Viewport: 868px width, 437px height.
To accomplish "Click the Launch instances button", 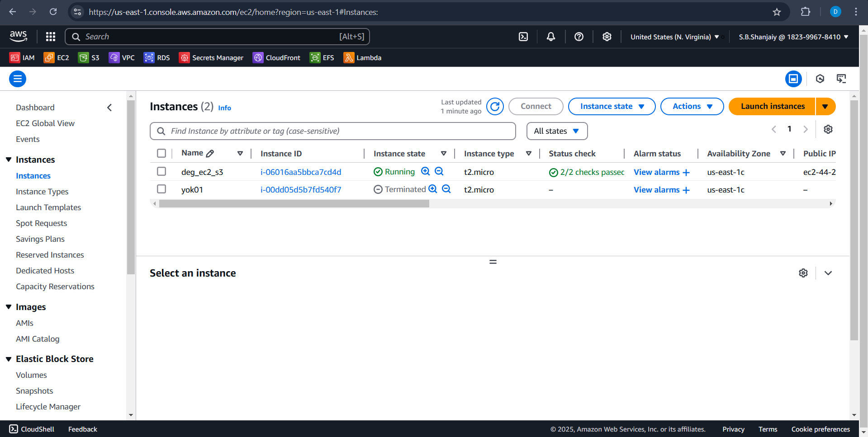I will 773,107.
